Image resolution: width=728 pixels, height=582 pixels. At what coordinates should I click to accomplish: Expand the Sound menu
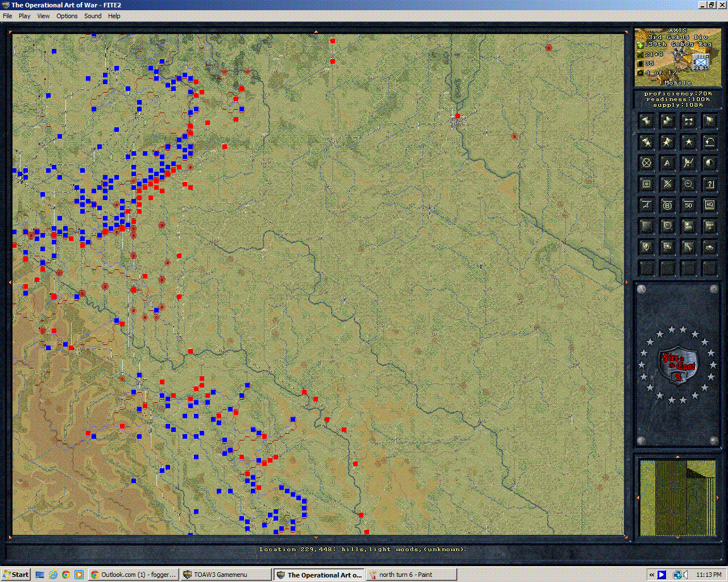click(x=93, y=16)
